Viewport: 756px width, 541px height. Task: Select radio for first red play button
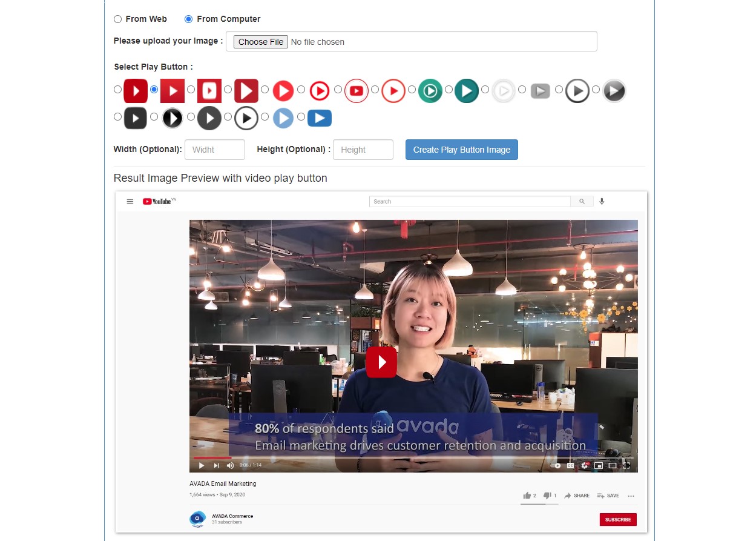point(118,90)
